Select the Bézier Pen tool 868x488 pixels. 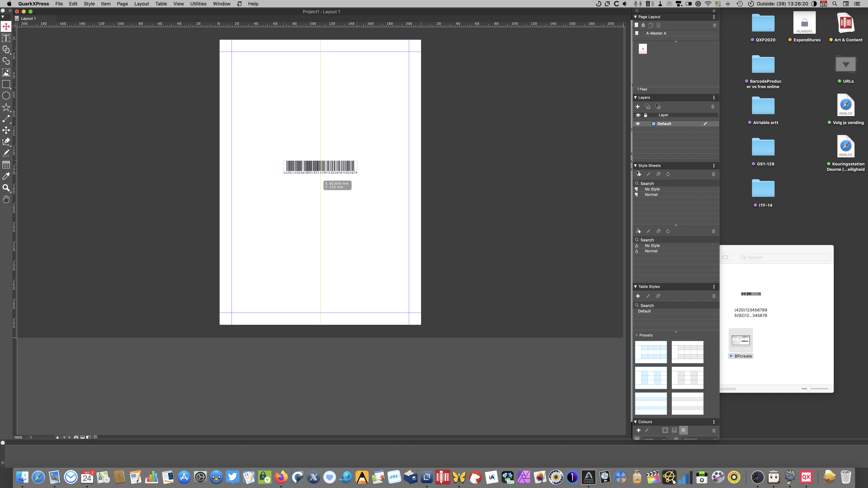(x=6, y=141)
